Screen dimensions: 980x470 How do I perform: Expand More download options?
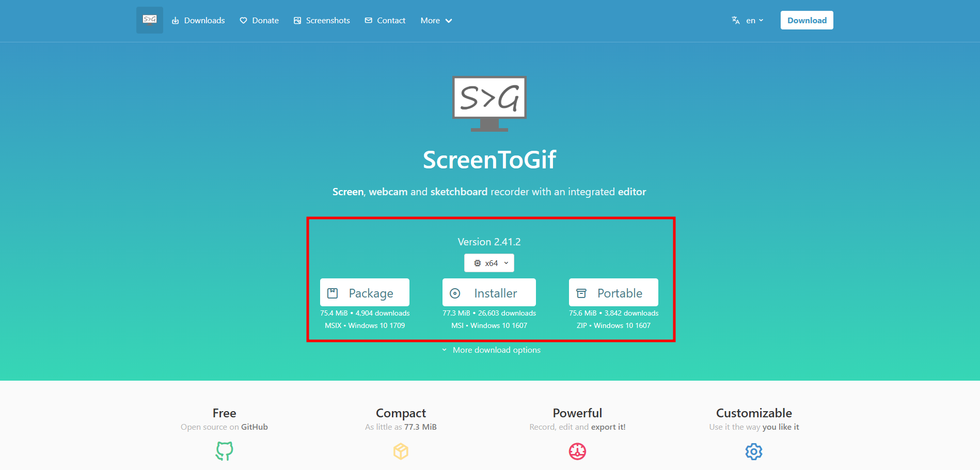click(491, 350)
